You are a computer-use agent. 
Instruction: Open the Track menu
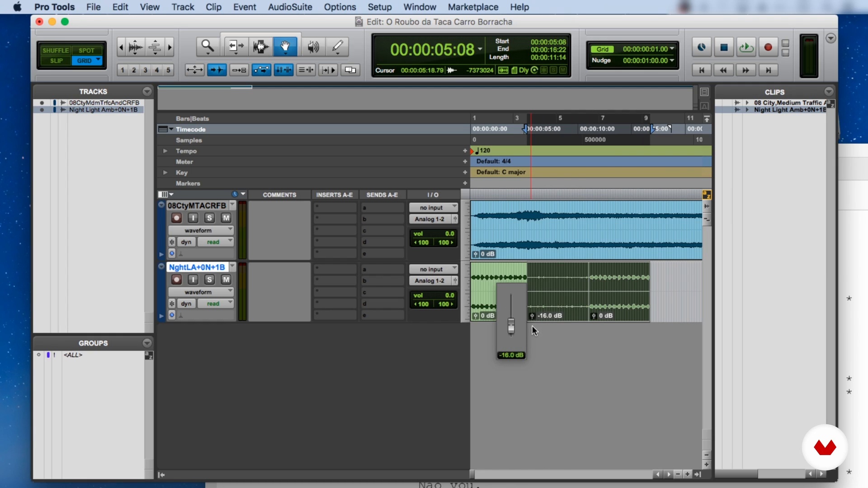[183, 7]
